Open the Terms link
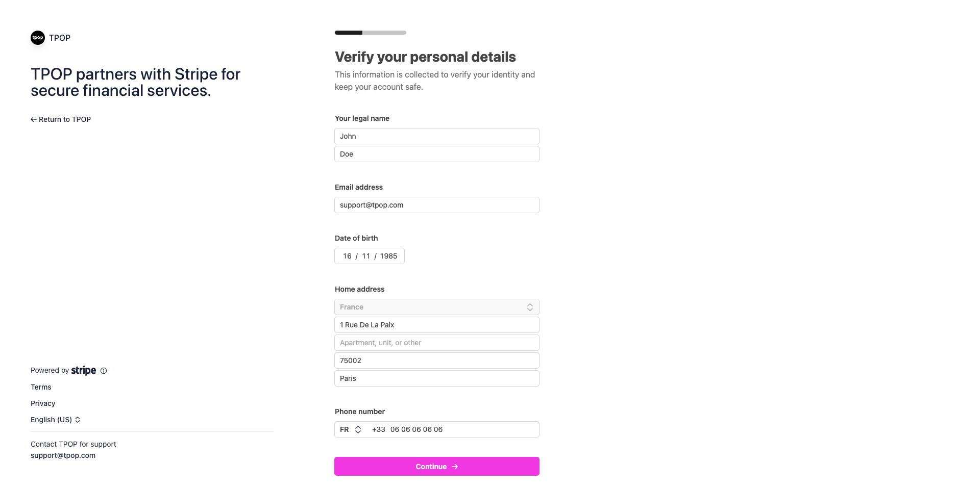The height and width of the screenshot is (489, 980). coord(41,387)
